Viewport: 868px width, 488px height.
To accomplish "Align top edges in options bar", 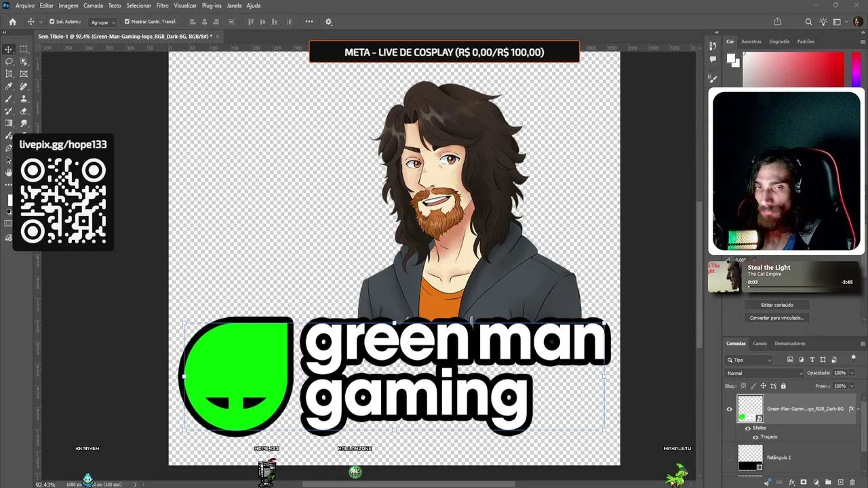I will tap(251, 22).
